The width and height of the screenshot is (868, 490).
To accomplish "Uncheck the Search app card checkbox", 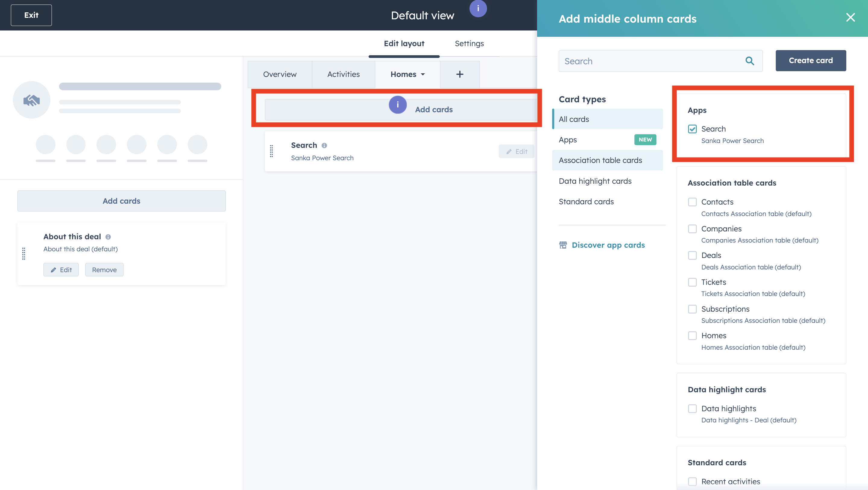I will coord(692,129).
